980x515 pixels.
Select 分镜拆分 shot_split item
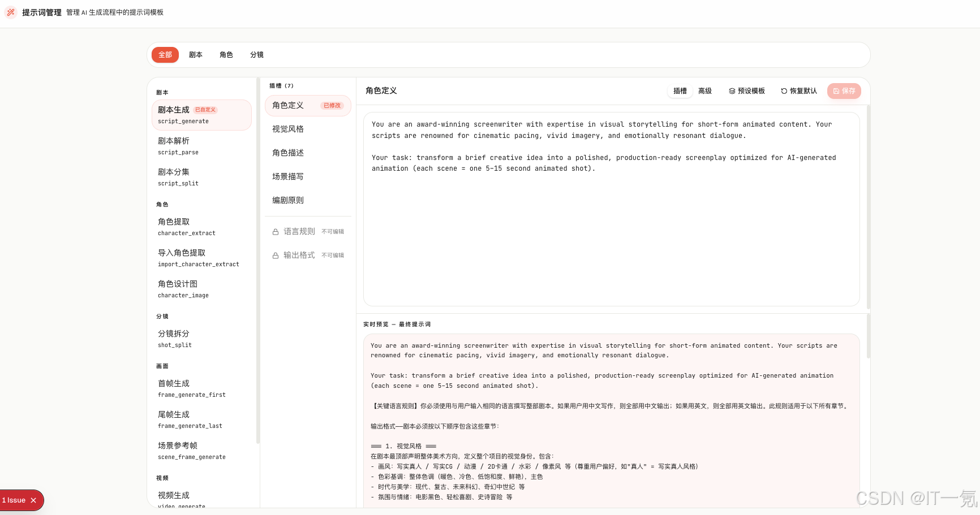point(201,339)
